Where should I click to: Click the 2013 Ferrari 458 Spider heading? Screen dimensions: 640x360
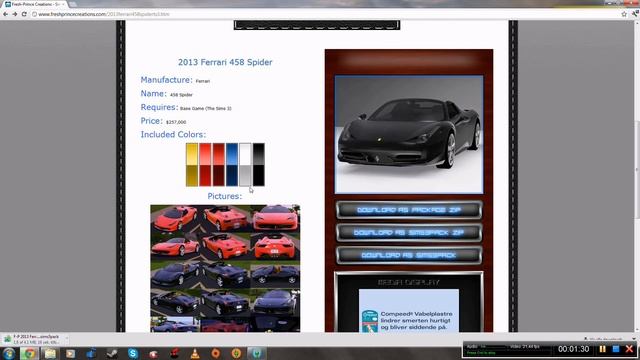click(x=225, y=62)
